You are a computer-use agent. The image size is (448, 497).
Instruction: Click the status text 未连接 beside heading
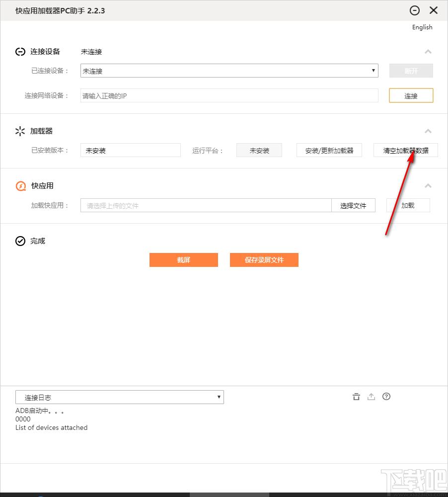[91, 52]
